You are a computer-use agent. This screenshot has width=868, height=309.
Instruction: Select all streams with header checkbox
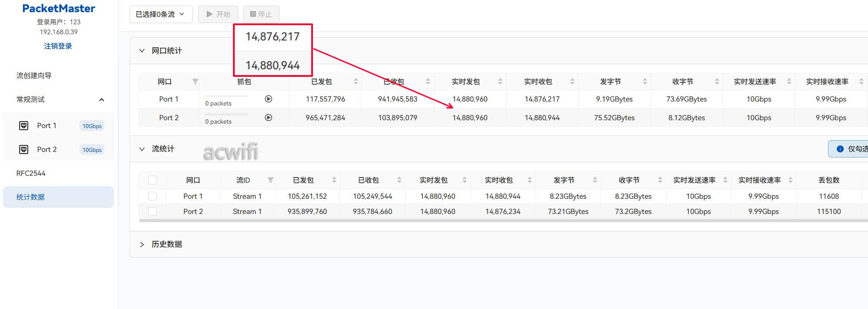(153, 180)
